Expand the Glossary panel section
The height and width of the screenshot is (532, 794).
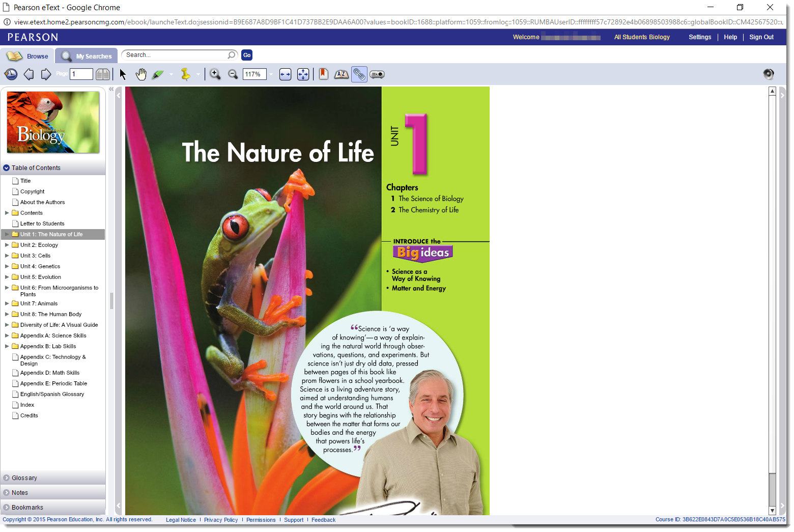pyautogui.click(x=24, y=478)
